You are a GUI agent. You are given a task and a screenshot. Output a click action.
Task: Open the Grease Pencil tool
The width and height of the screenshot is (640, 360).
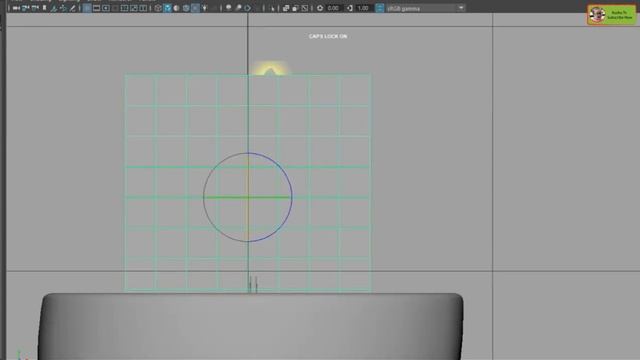pos(73,8)
